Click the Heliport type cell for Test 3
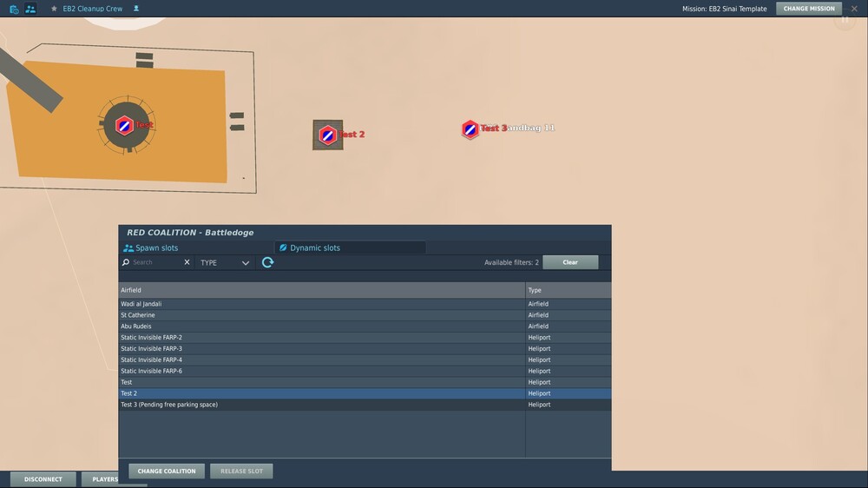Viewport: 868px width, 488px height. click(x=569, y=405)
